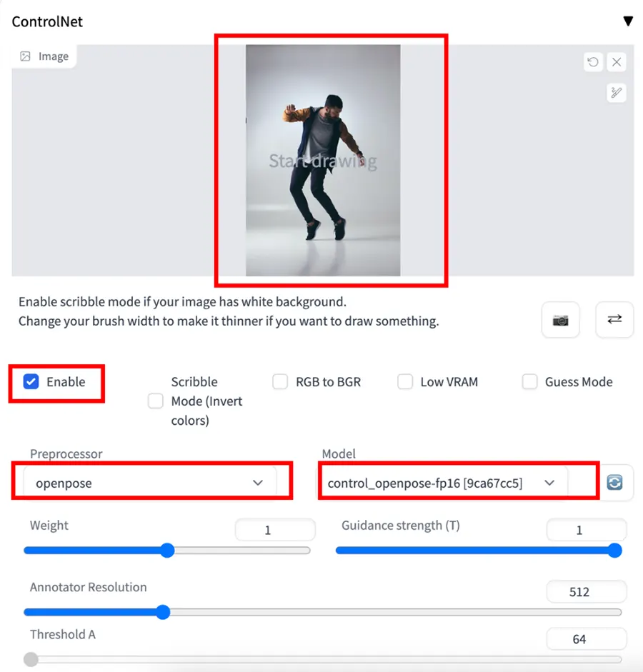Uncheck the Enable checkbox

pyautogui.click(x=31, y=381)
